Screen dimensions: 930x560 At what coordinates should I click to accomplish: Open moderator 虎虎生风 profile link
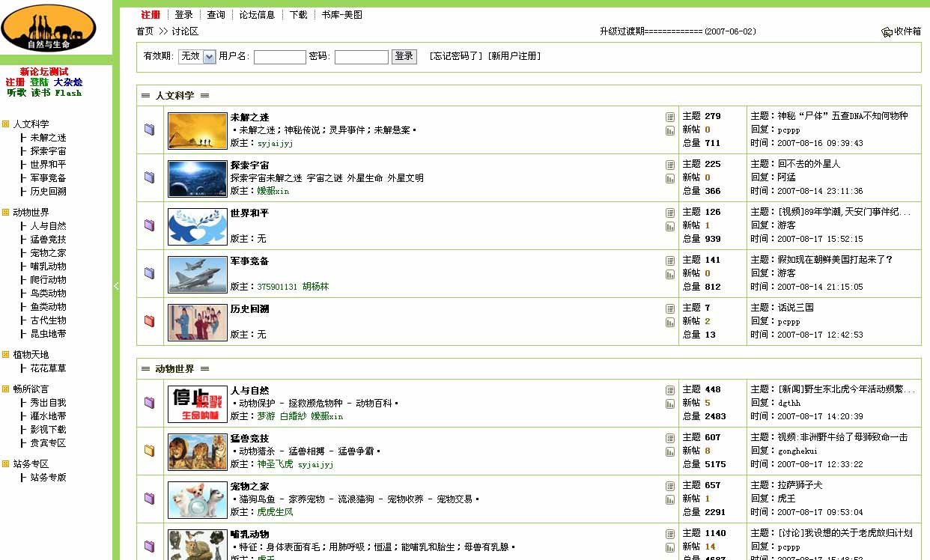point(276,512)
